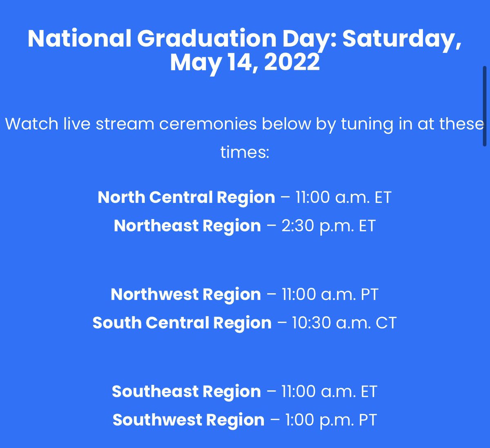The width and height of the screenshot is (490, 448).
Task: Click the 2:30 p.m. ET time
Action: point(328,226)
